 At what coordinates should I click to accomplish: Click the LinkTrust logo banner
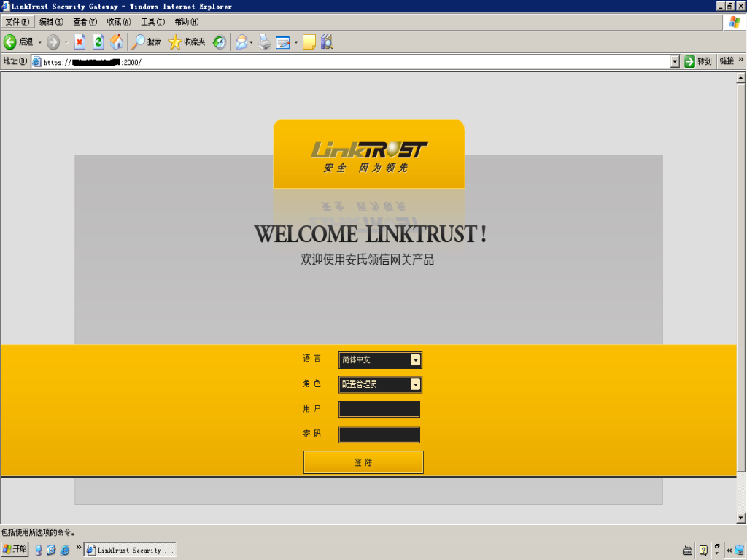coord(368,154)
